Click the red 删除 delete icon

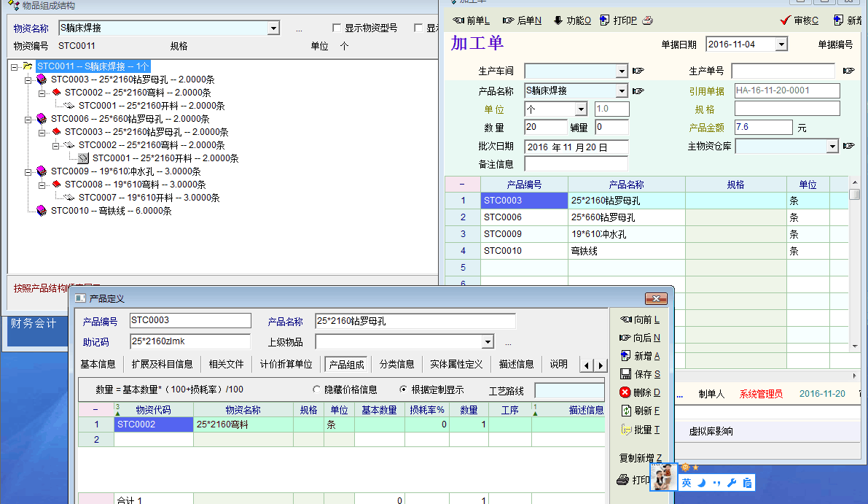point(625,392)
